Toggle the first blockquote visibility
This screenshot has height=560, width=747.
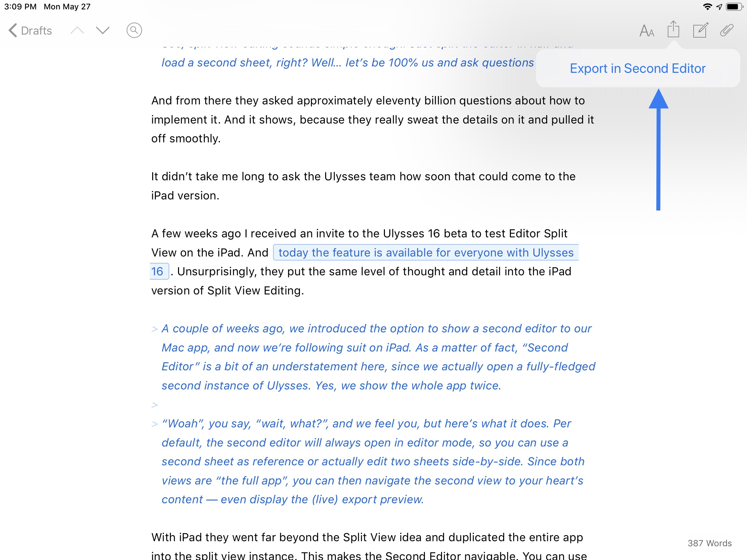154,328
